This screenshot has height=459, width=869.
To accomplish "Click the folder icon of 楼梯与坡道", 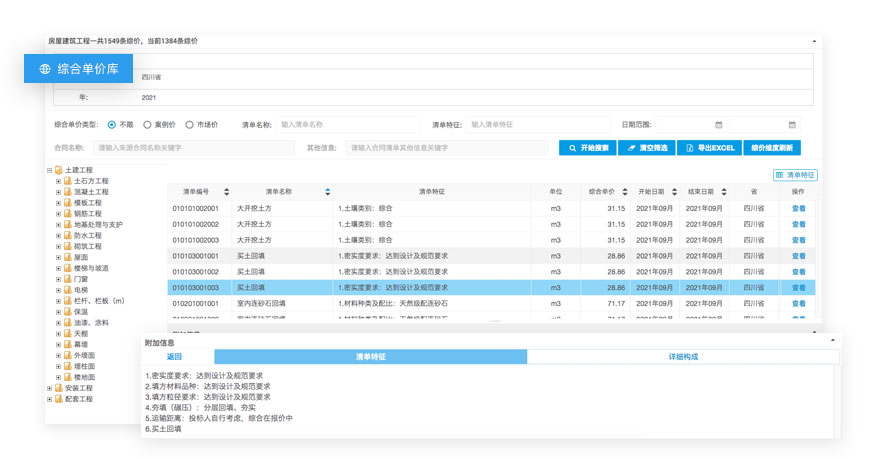I will (x=68, y=268).
